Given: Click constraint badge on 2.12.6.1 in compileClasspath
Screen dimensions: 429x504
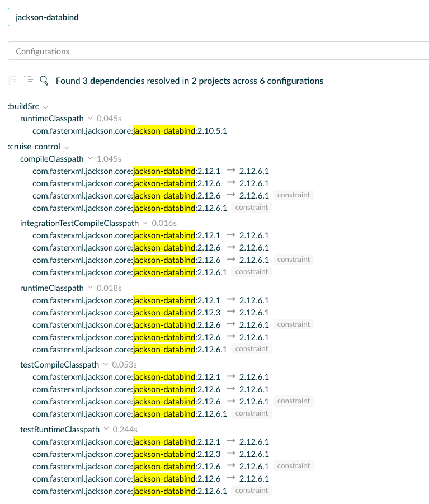Looking at the screenshot, I should pyautogui.click(x=251, y=208).
